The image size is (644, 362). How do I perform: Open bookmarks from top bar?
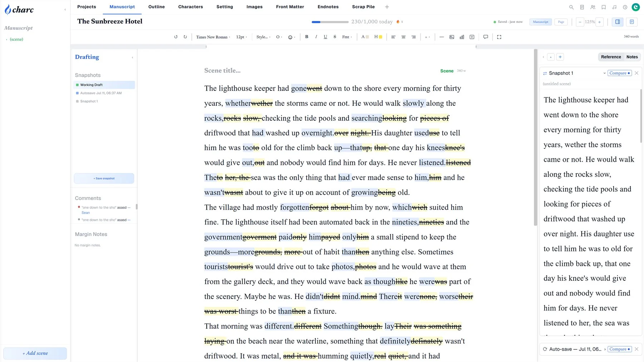point(604,7)
